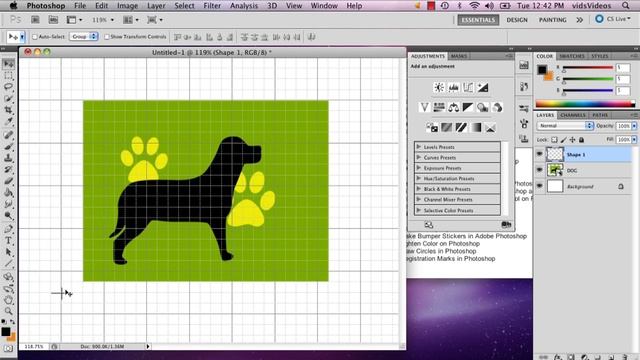Add a Color Balance adjustment
Screen dimensions: 640x360
[x=453, y=107]
